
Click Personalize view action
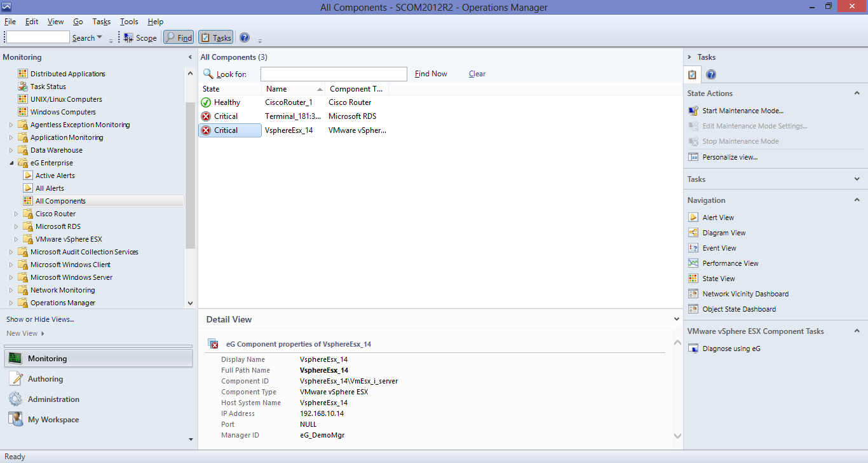(730, 157)
